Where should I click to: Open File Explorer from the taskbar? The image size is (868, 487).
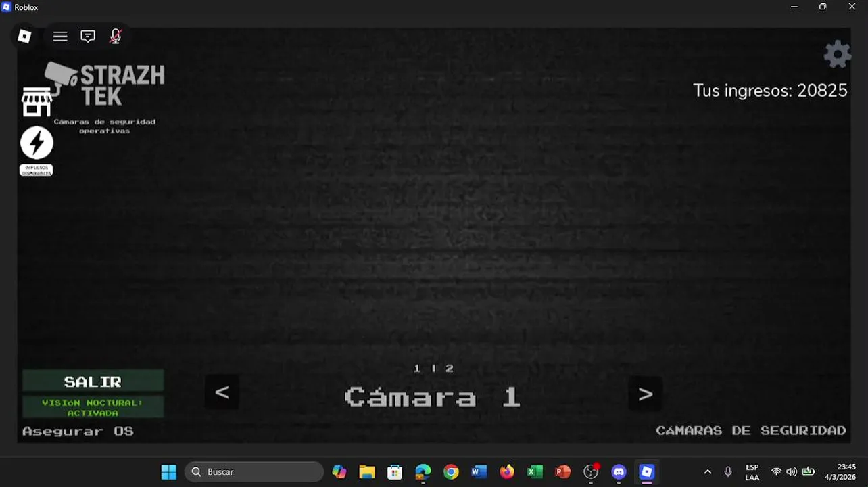367,471
